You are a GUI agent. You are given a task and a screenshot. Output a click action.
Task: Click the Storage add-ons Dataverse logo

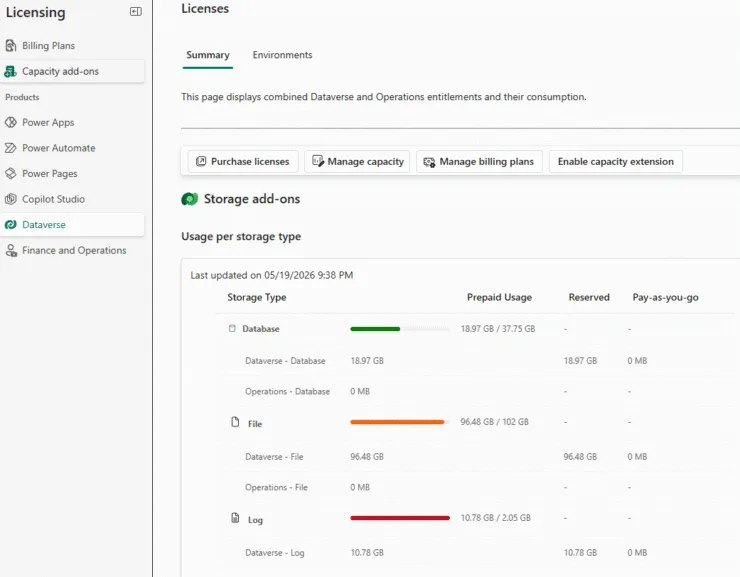pos(189,199)
